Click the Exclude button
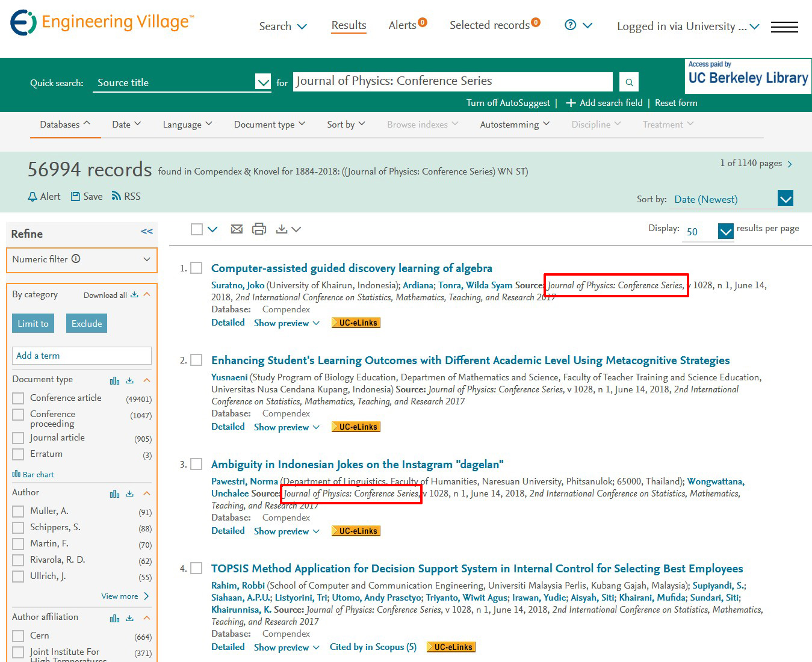Image resolution: width=812 pixels, height=662 pixels. point(87,323)
